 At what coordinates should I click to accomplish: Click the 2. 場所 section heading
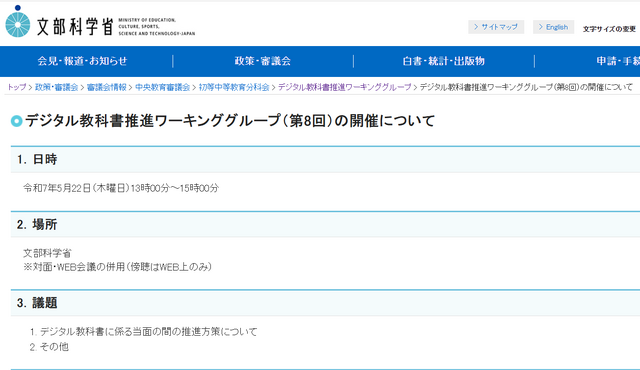pyautogui.click(x=37, y=225)
